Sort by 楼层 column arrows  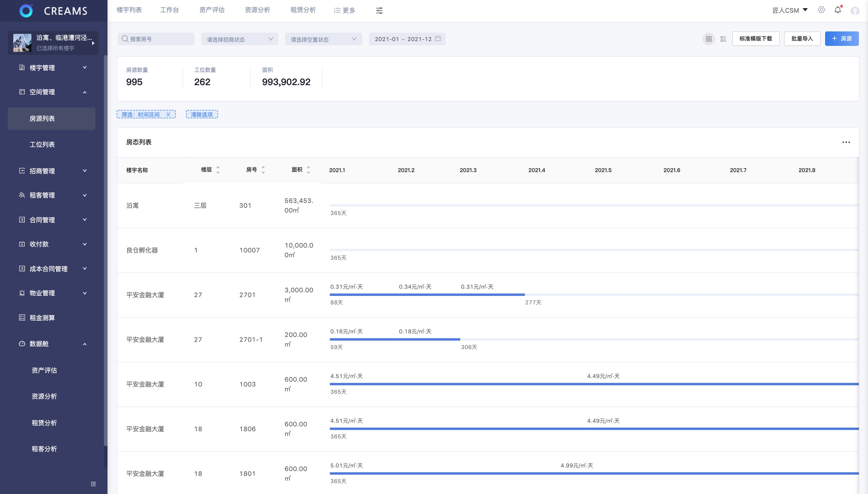[x=218, y=170]
